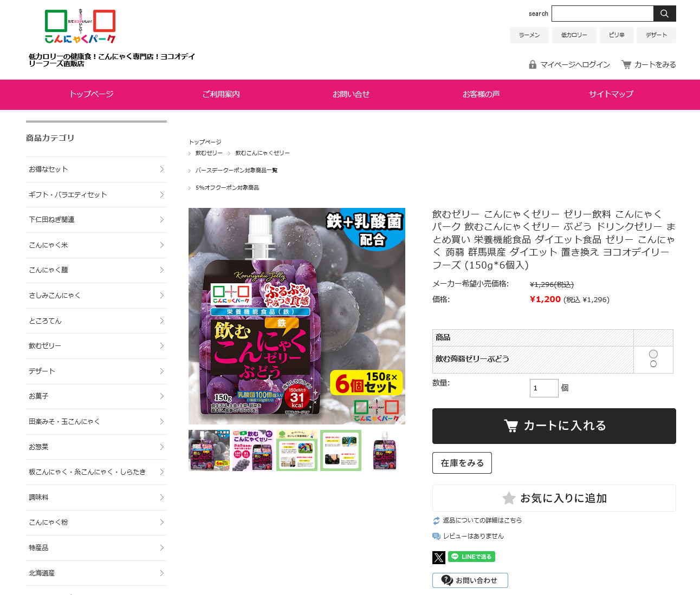Viewport: 700px width, 595px height.
Task: Select the third green-bordered thumbnail
Action: [297, 450]
